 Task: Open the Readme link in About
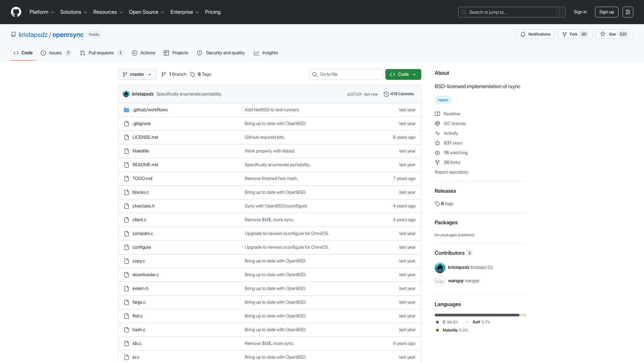447,114
